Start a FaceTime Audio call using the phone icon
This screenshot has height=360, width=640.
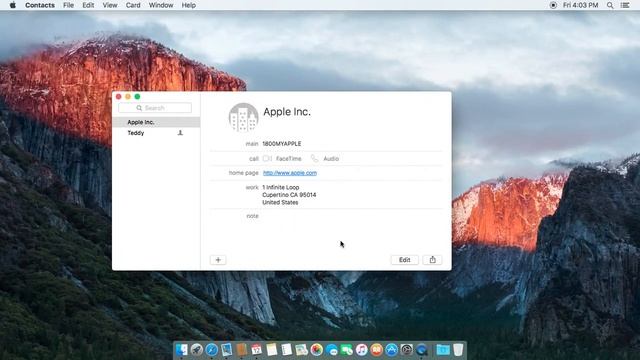[x=314, y=158]
